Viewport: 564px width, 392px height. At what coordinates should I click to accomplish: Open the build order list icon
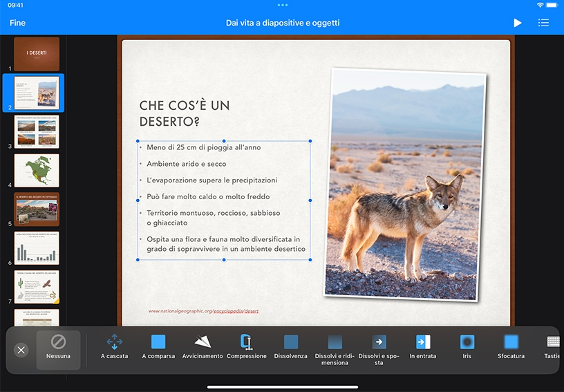pyautogui.click(x=543, y=23)
